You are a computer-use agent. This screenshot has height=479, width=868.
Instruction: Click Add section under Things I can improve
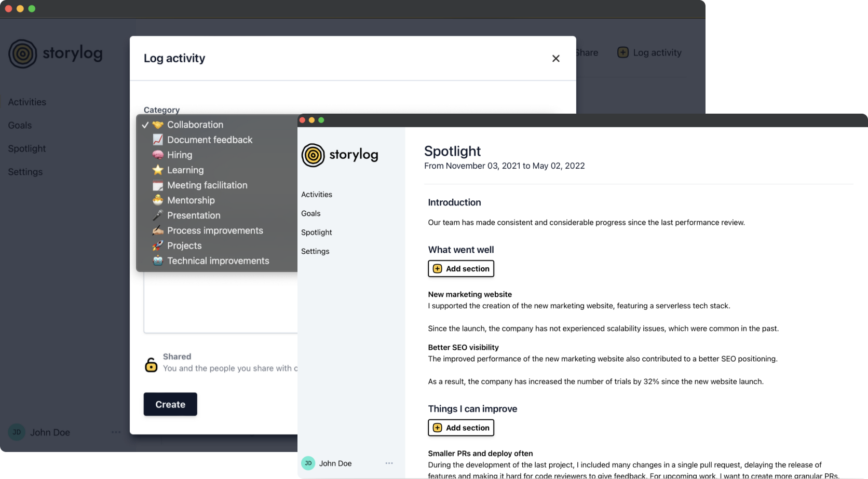pos(460,428)
